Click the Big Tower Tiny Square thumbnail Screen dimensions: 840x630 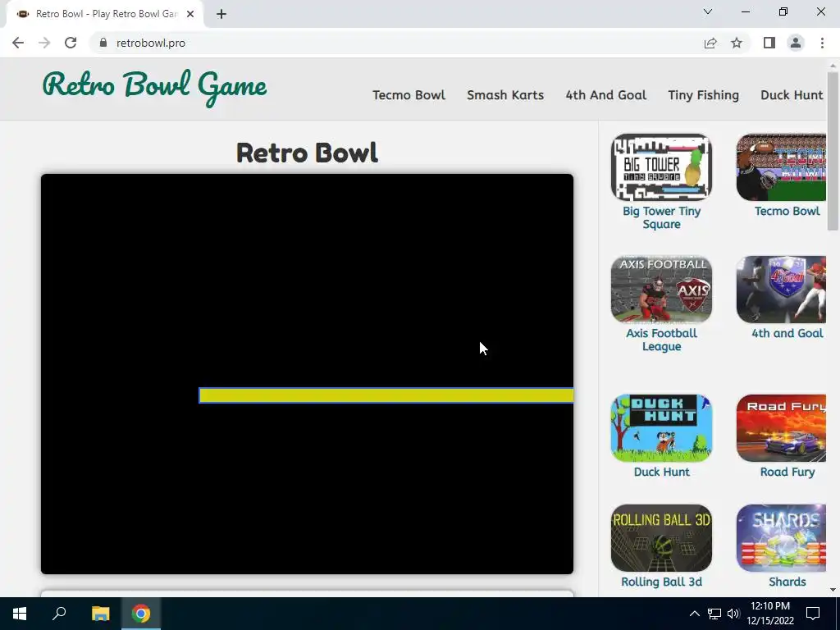pos(662,167)
